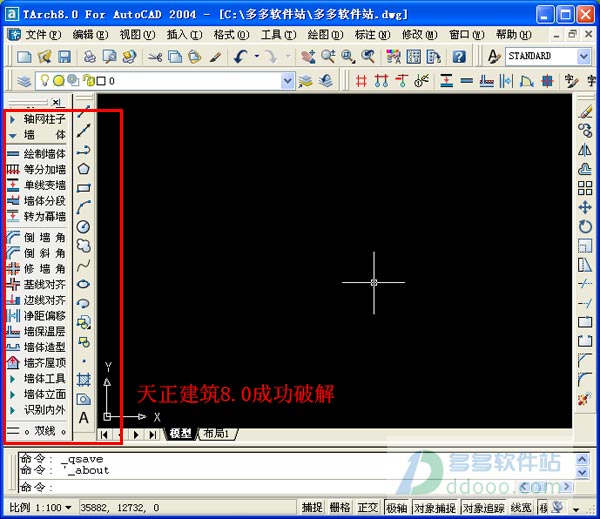
Task: Click the Save diskette icon
Action: pos(64,57)
